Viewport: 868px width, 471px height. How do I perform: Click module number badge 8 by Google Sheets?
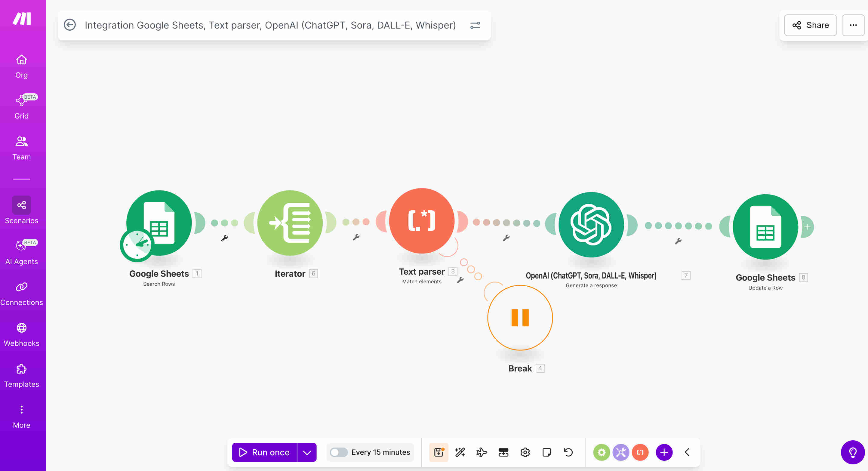click(803, 277)
